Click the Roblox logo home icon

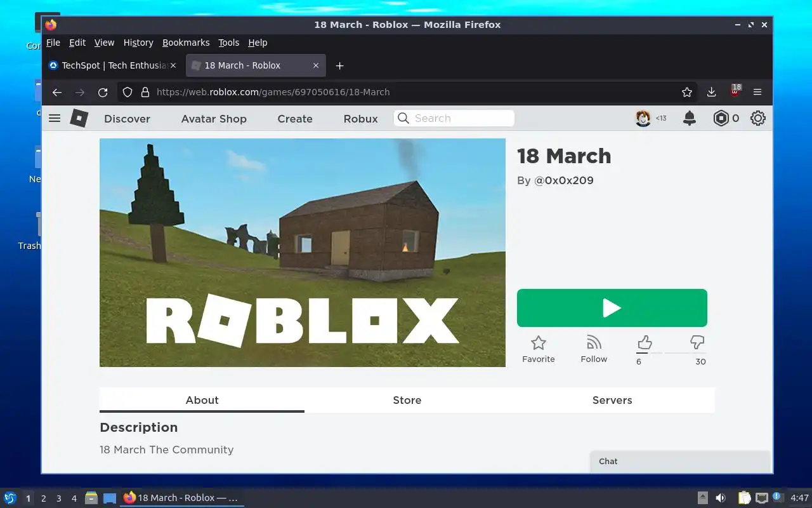[x=79, y=118]
